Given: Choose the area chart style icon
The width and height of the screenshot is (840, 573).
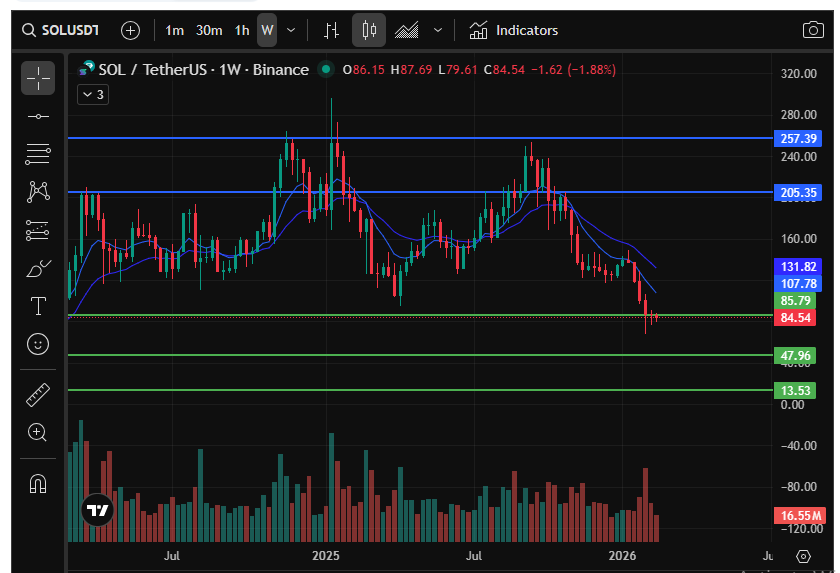Looking at the screenshot, I should tap(407, 31).
